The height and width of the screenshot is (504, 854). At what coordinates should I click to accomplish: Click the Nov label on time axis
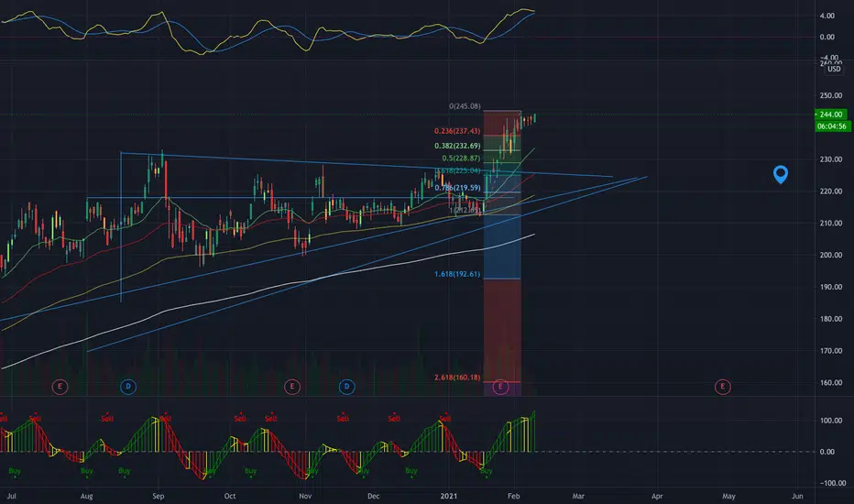point(305,497)
